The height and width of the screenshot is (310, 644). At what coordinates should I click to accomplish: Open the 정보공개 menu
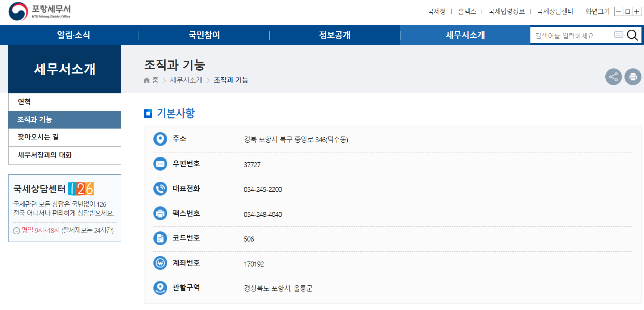coord(335,35)
